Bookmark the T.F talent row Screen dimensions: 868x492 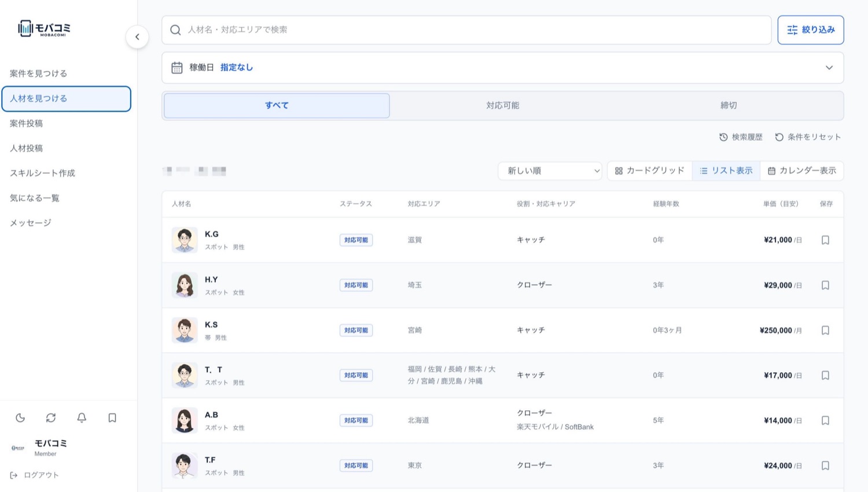tap(826, 466)
